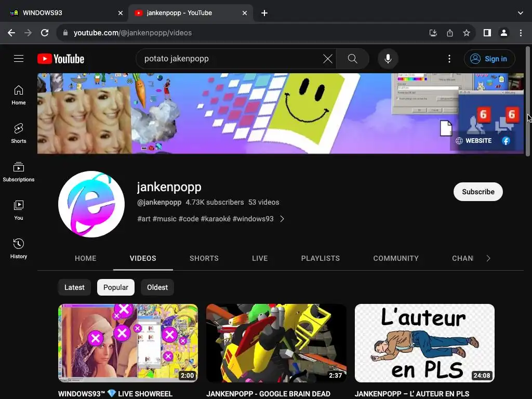Image resolution: width=532 pixels, height=399 pixels.
Task: Click the browser address bar URL
Action: tap(132, 33)
